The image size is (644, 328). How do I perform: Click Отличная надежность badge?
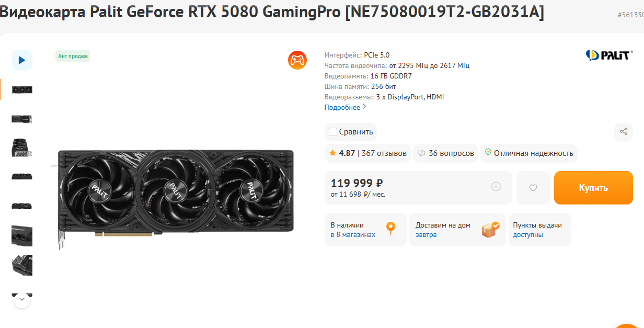529,153
